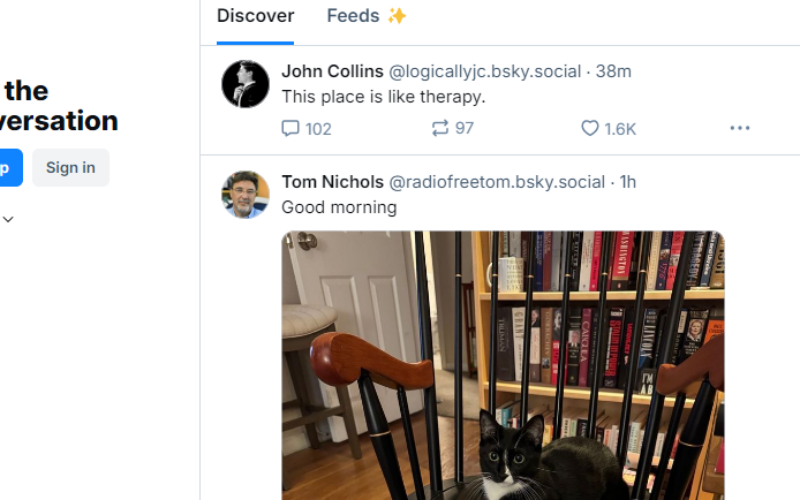Open Tom Nichols' profile avatar
Screen dimensions: 800x500
[x=245, y=194]
